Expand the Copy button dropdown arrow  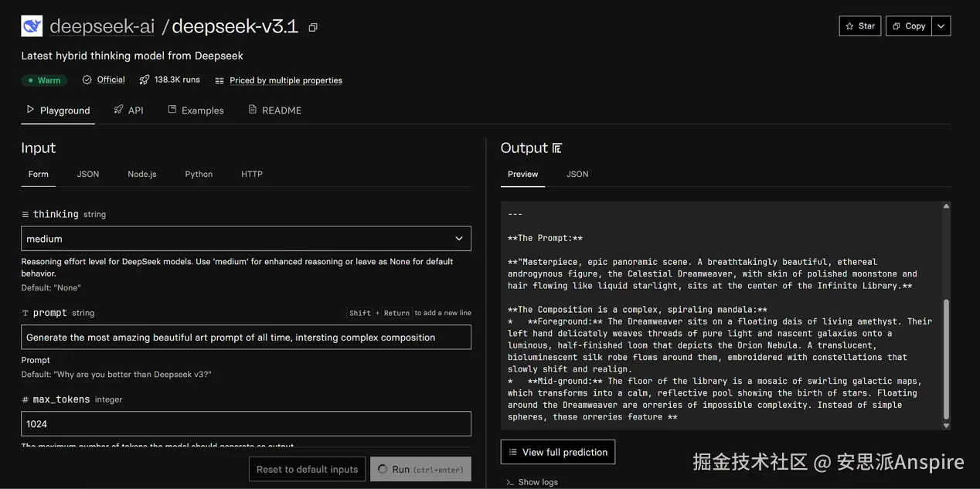(941, 25)
